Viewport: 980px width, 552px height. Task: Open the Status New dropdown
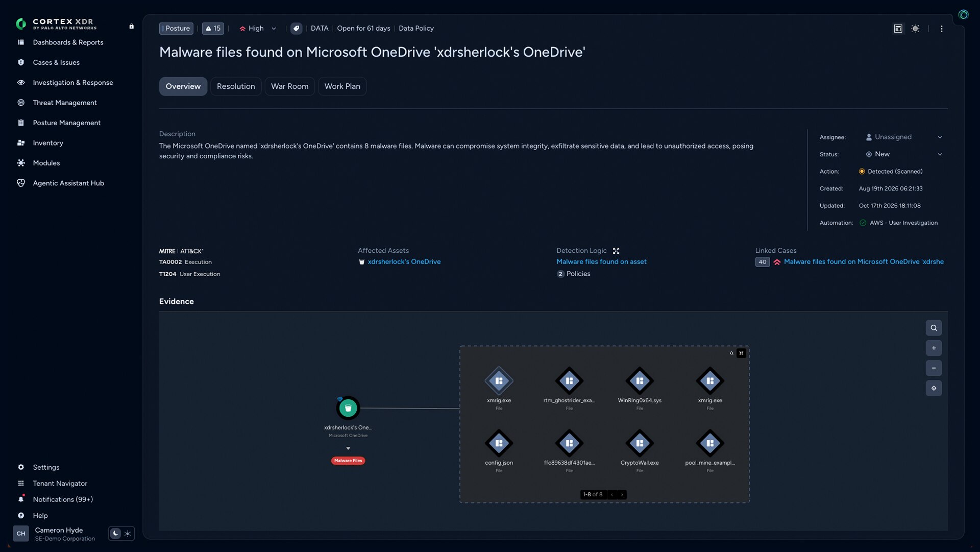point(903,154)
